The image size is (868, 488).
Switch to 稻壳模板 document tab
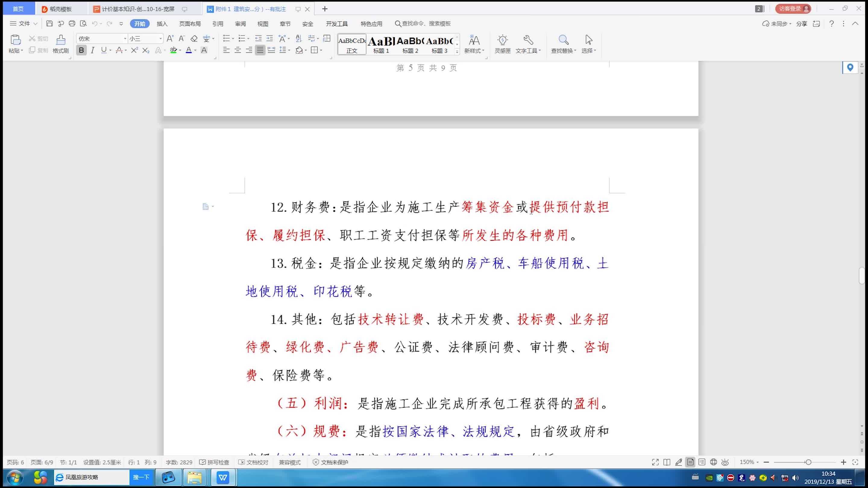(61, 9)
